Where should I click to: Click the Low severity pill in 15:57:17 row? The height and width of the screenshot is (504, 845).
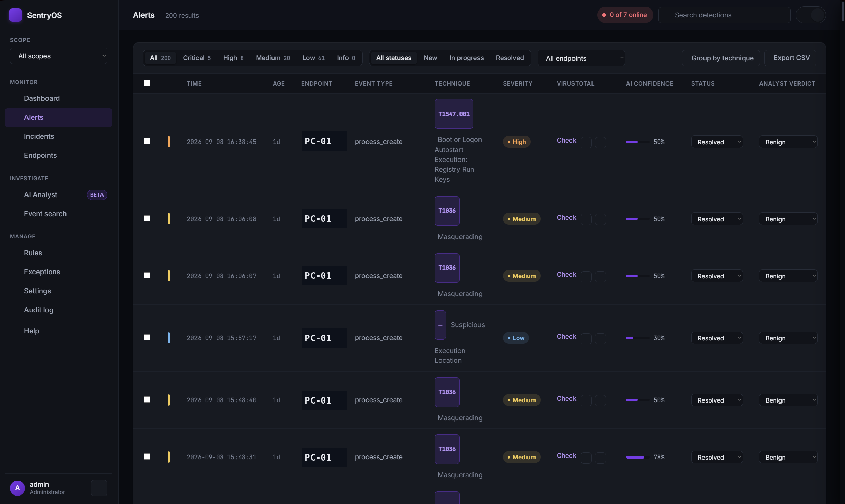point(516,338)
